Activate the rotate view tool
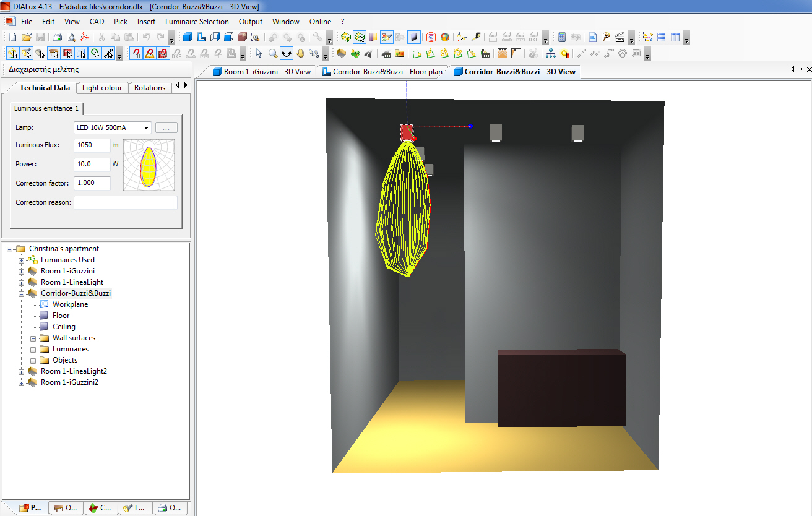This screenshot has height=516, width=812. click(287, 53)
